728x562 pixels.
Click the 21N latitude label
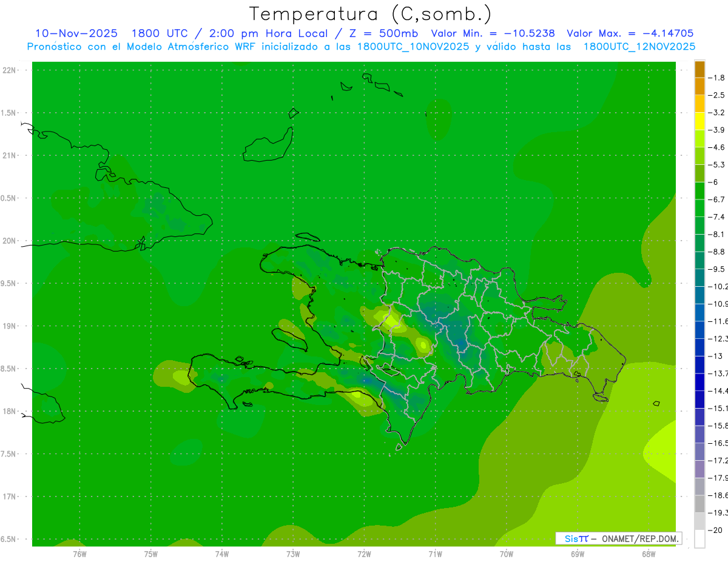tap(10, 155)
